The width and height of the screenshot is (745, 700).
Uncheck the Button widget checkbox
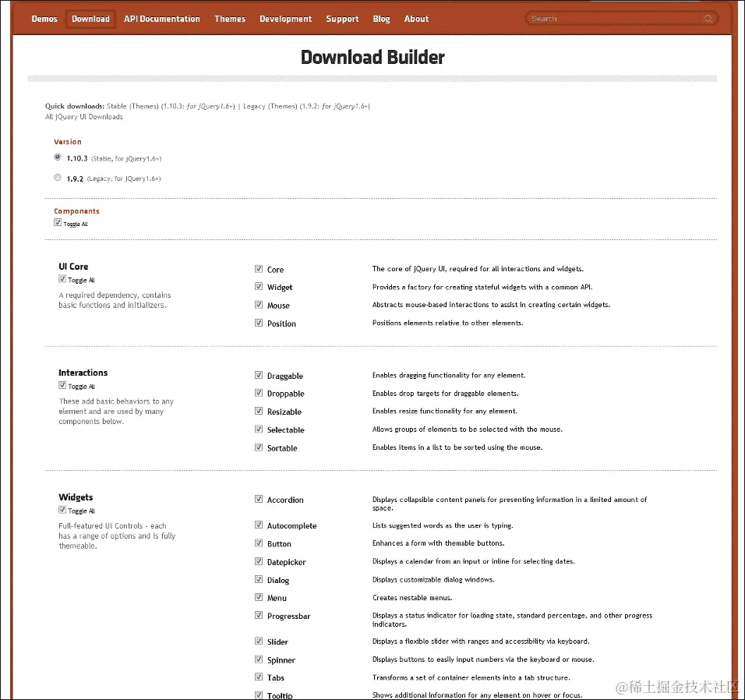(259, 543)
